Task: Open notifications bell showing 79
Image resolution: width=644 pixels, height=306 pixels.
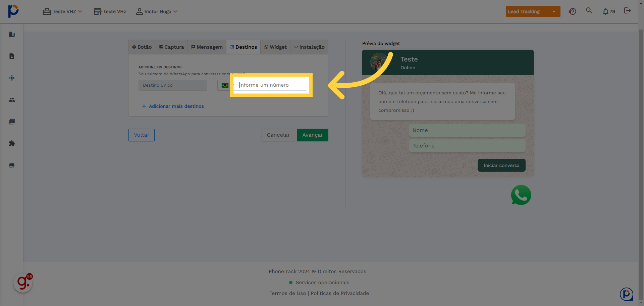Action: tap(609, 11)
